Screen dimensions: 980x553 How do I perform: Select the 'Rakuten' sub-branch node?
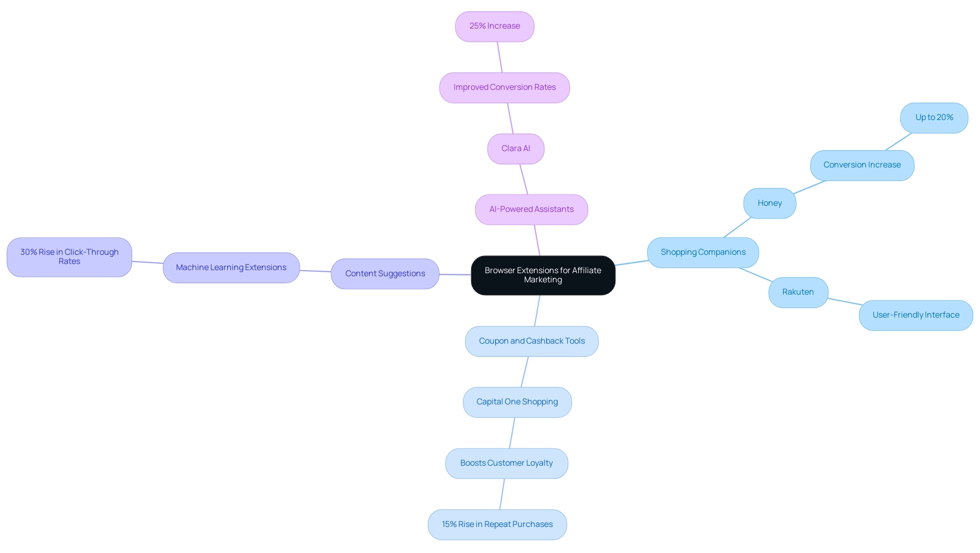796,291
